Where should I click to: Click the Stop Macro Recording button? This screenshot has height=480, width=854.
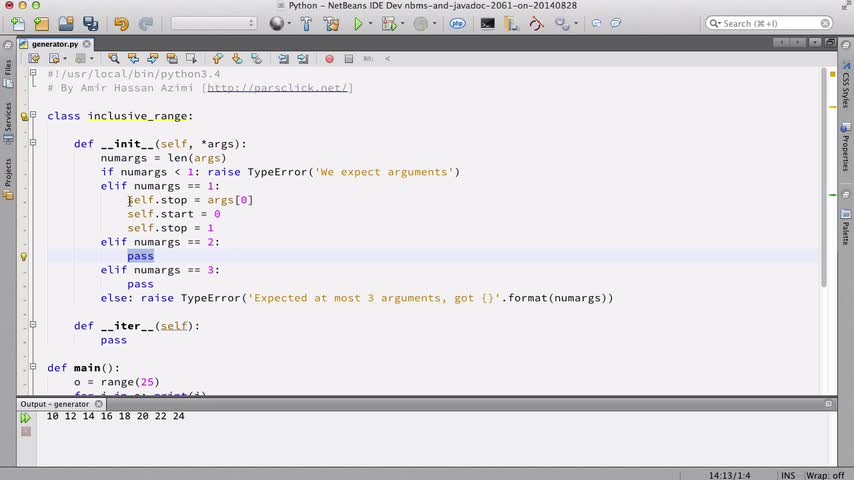click(x=349, y=58)
